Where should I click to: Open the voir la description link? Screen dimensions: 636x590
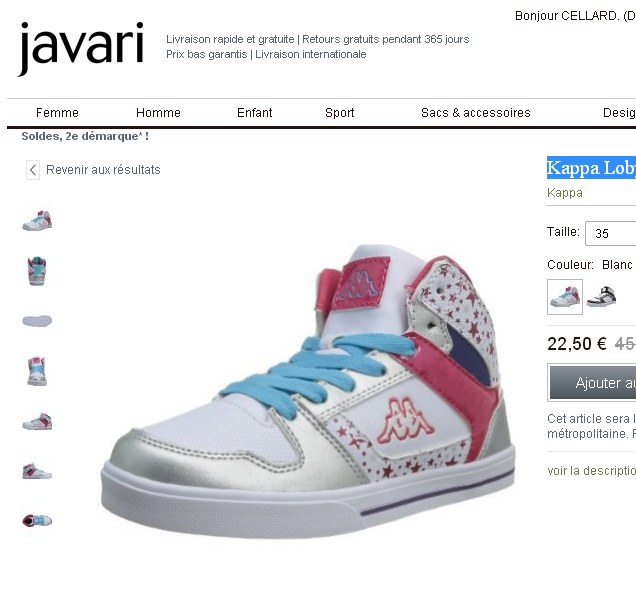pos(591,471)
